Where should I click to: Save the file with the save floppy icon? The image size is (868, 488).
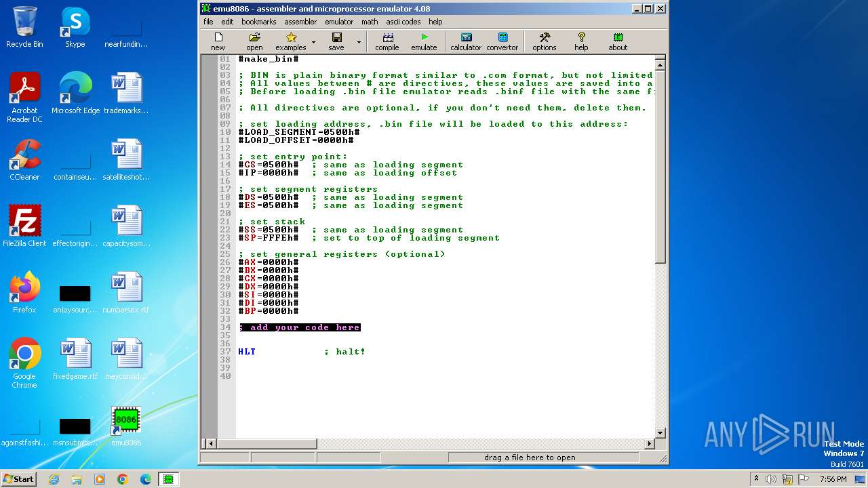tap(336, 41)
